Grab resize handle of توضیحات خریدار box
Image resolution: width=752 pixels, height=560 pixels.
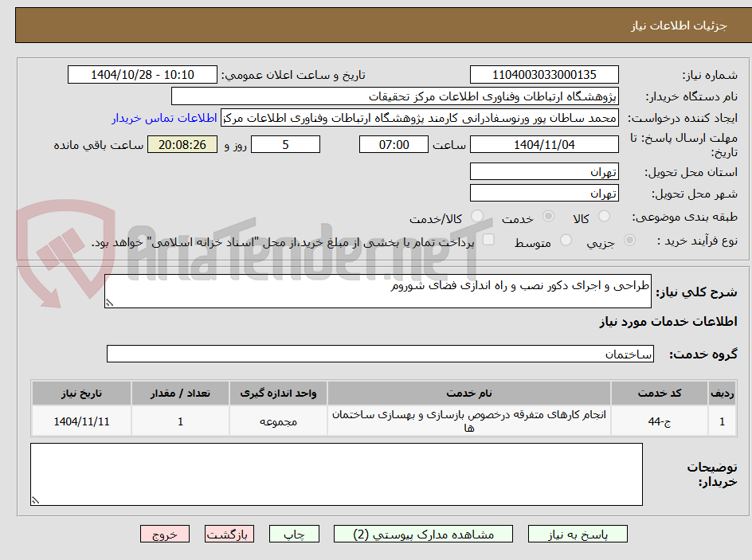coord(35,500)
